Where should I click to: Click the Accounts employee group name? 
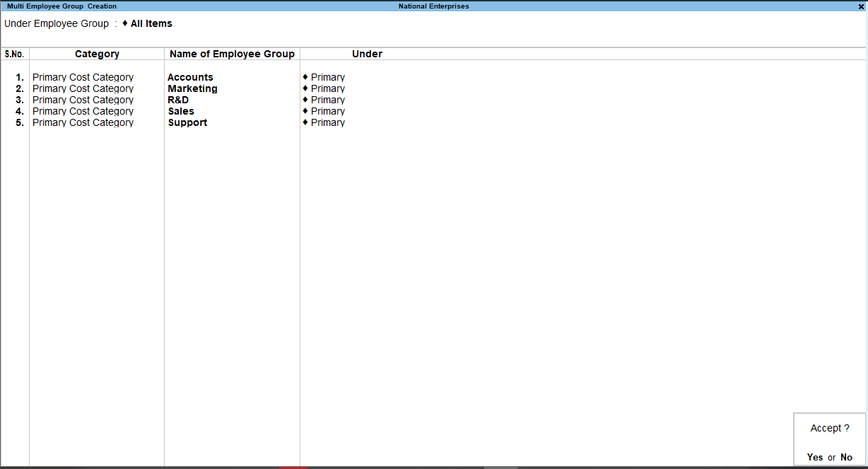click(190, 76)
